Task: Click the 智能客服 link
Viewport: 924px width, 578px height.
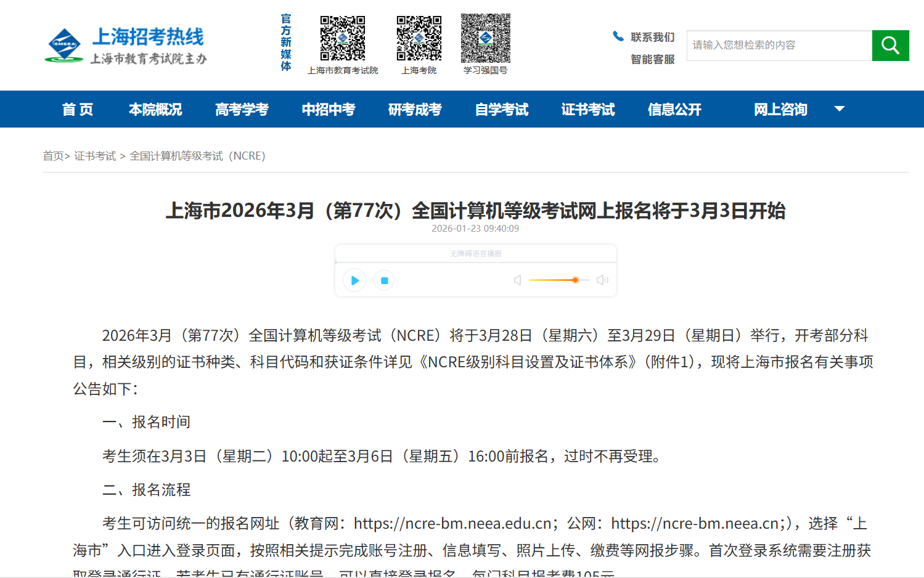Action: 652,59
